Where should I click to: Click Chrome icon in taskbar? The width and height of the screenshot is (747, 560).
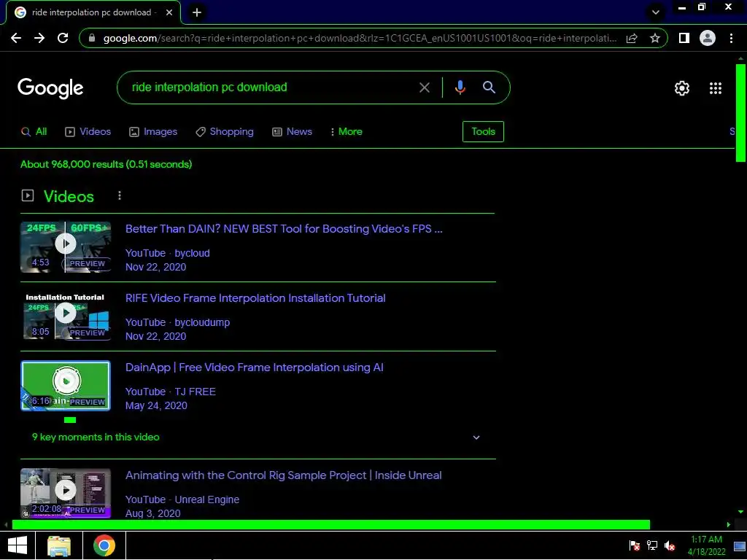tap(104, 545)
